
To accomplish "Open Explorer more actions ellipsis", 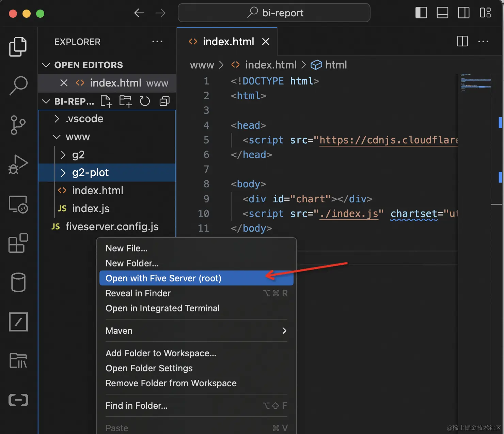I will [x=157, y=42].
